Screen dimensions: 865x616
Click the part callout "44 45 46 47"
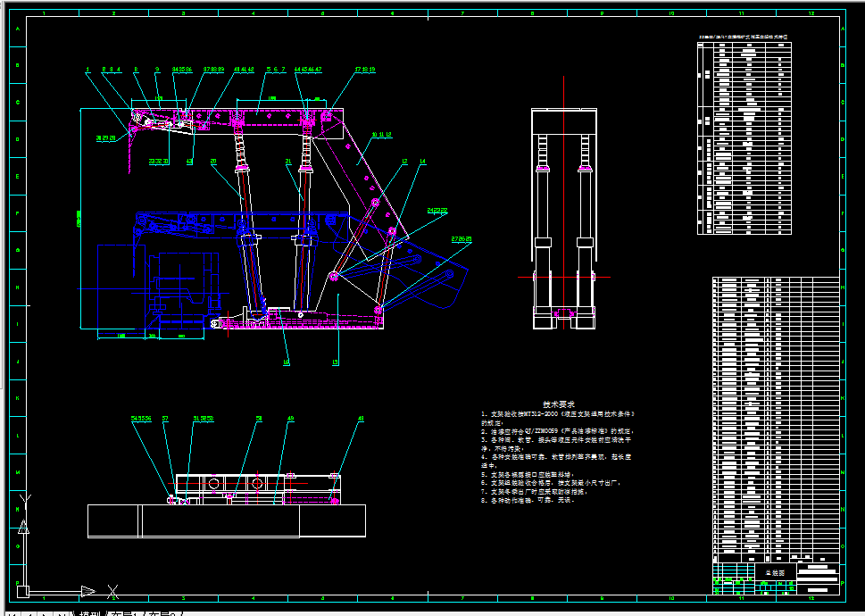click(308, 69)
